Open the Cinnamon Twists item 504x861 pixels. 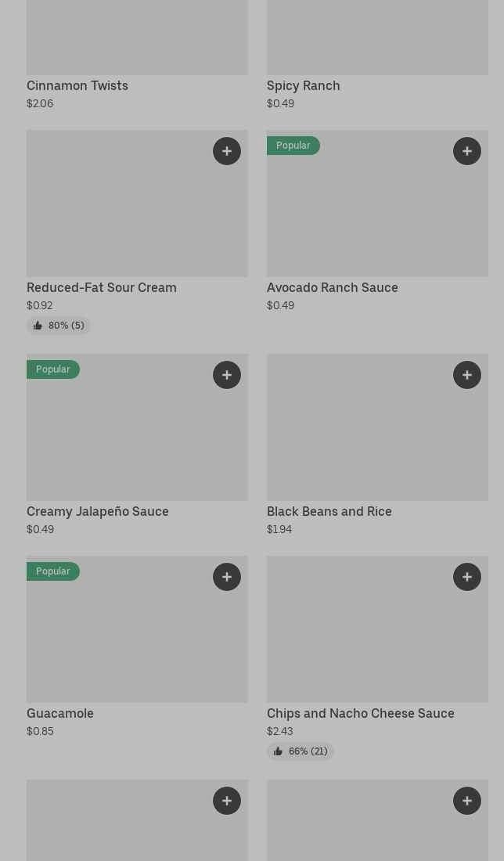[77, 85]
